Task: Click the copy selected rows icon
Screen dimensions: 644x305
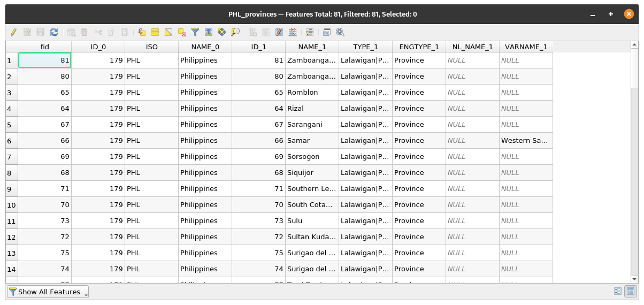Action: 111,32
